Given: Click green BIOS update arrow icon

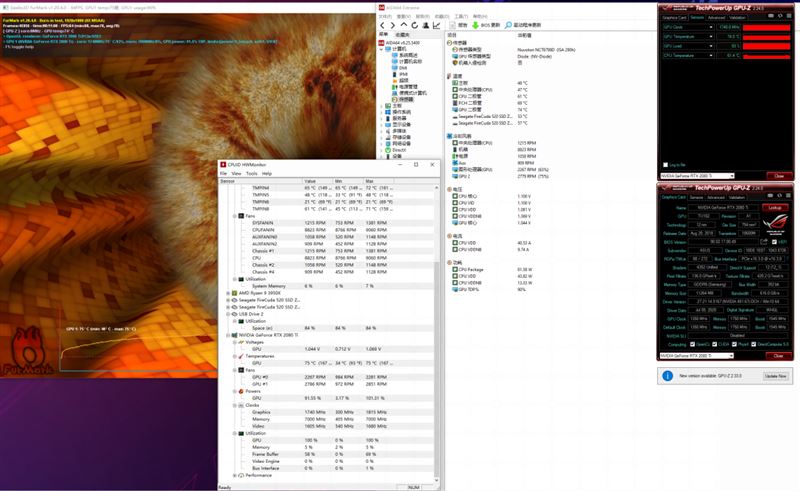Looking at the screenshot, I should click(475, 25).
